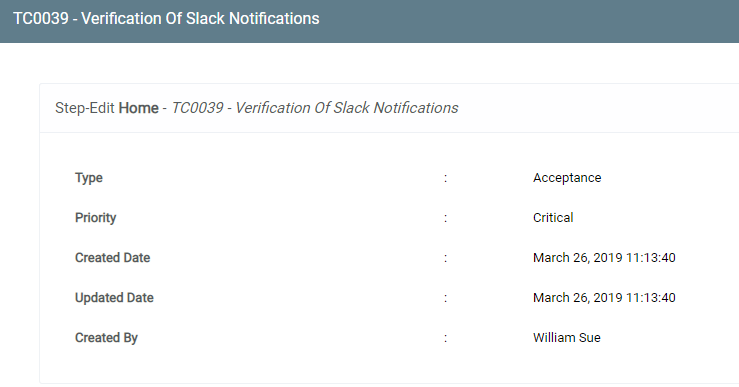Screen dimensions: 739x387
Task: Click the Critical priority value
Action: click(553, 218)
